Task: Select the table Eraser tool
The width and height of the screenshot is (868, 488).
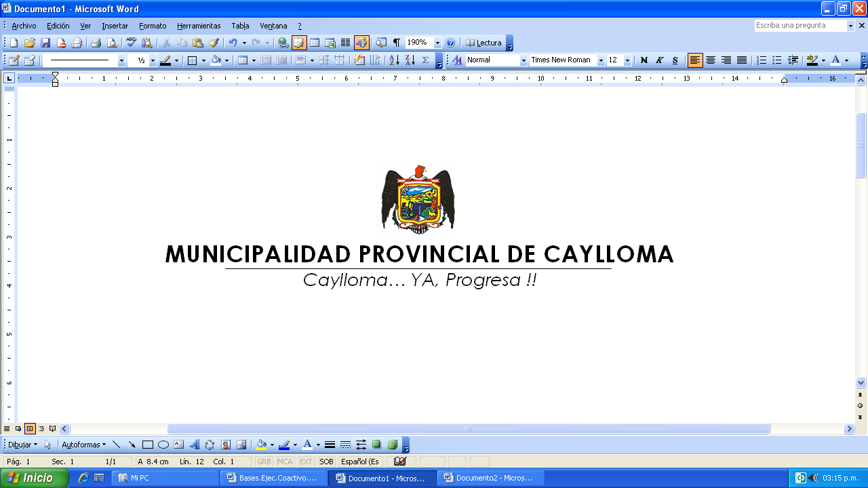Action: coord(29,60)
